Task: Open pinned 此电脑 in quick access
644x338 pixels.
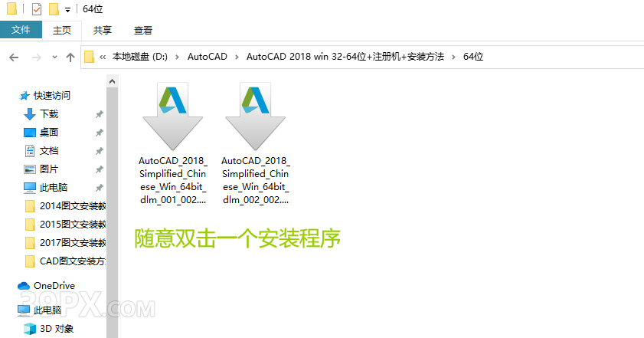Action: coord(54,188)
